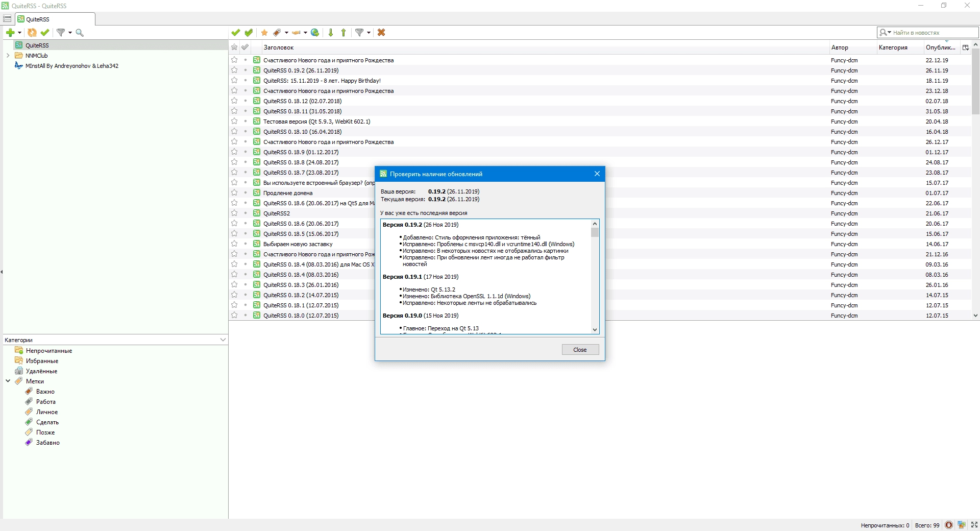Select the Важно label

[45, 392]
